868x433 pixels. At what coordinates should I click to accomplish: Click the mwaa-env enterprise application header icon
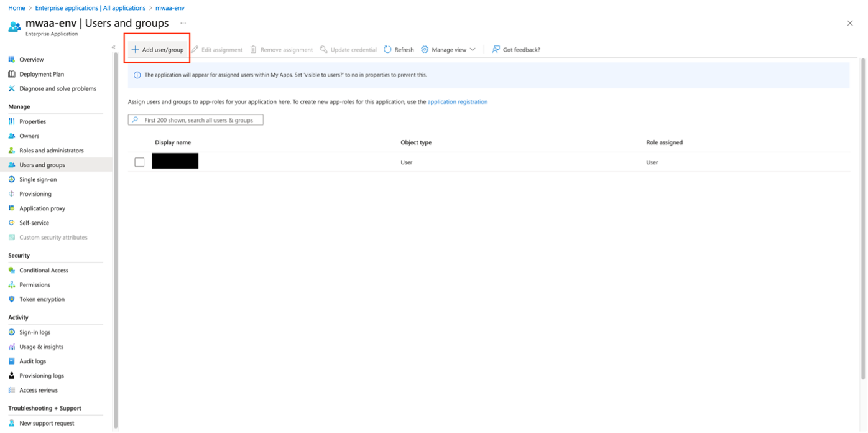(x=14, y=27)
